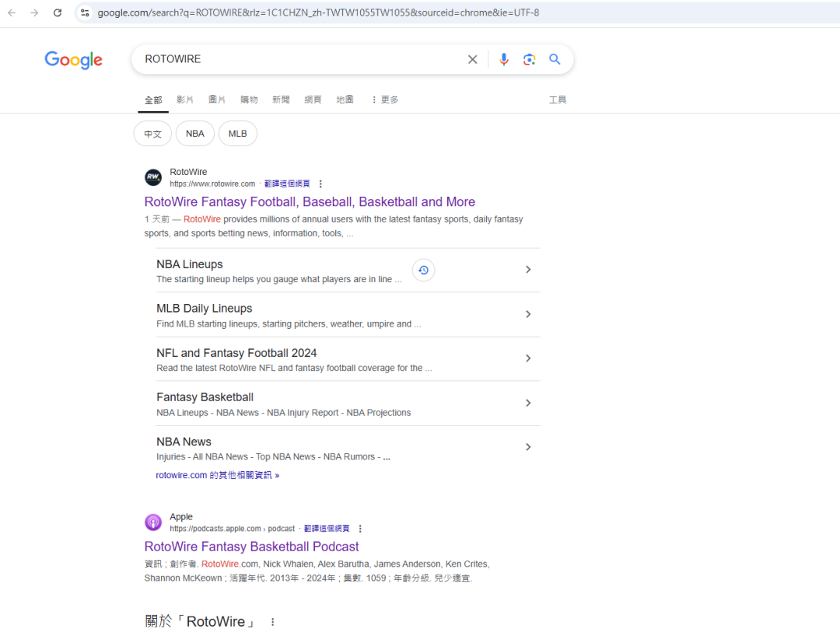Screen dimensions: 840x636
Task: Click the browser forward arrow
Action: click(x=34, y=13)
